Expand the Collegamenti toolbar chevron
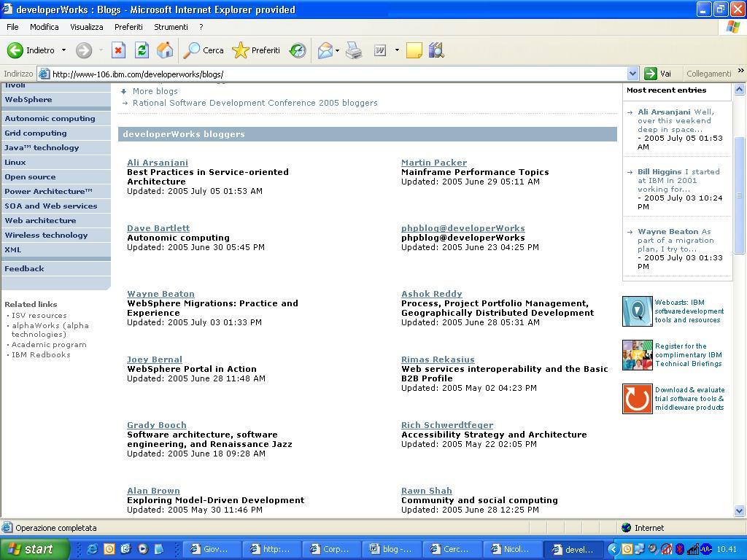The height and width of the screenshot is (560, 747). [x=741, y=71]
